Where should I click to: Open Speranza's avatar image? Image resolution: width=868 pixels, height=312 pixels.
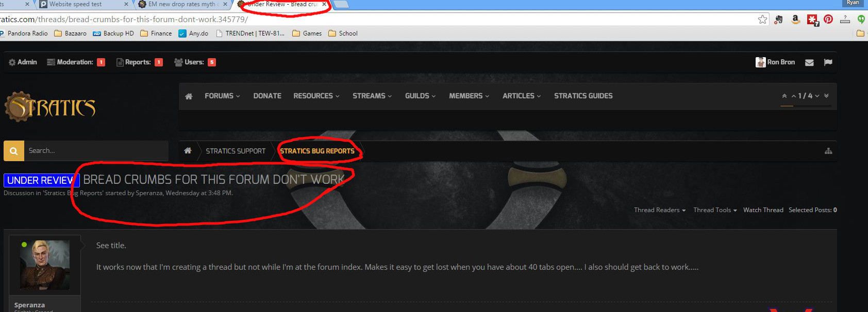pos(45,265)
